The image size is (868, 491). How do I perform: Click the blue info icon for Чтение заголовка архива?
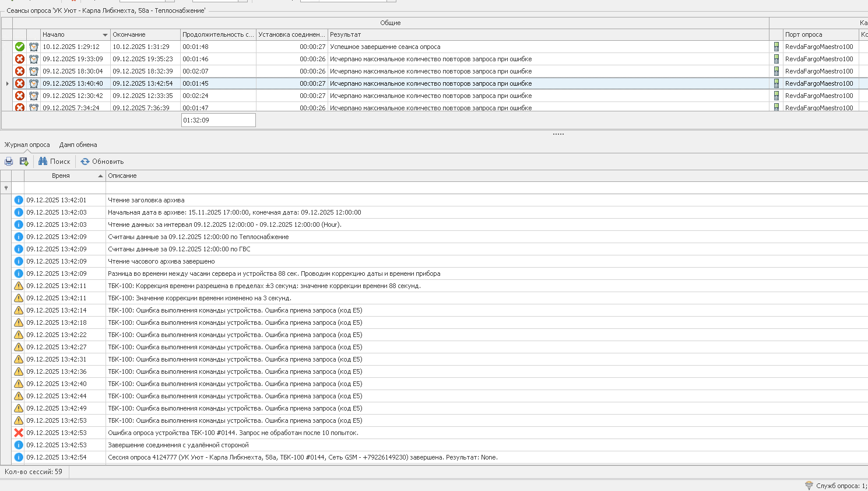tap(19, 200)
